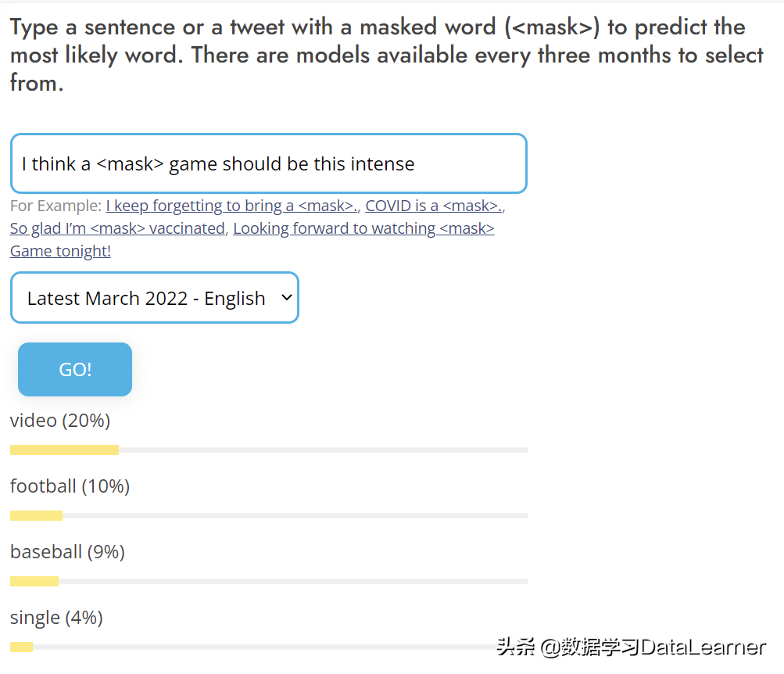Use the "Looking forward to watching <mask> Game tonight!" example

(x=363, y=228)
